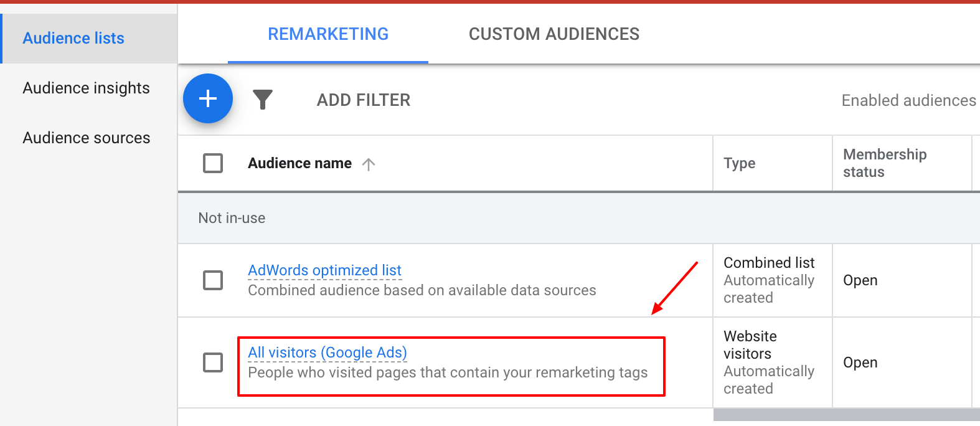
Task: Select the All visitors (Google Ads) checkbox
Action: 213,362
